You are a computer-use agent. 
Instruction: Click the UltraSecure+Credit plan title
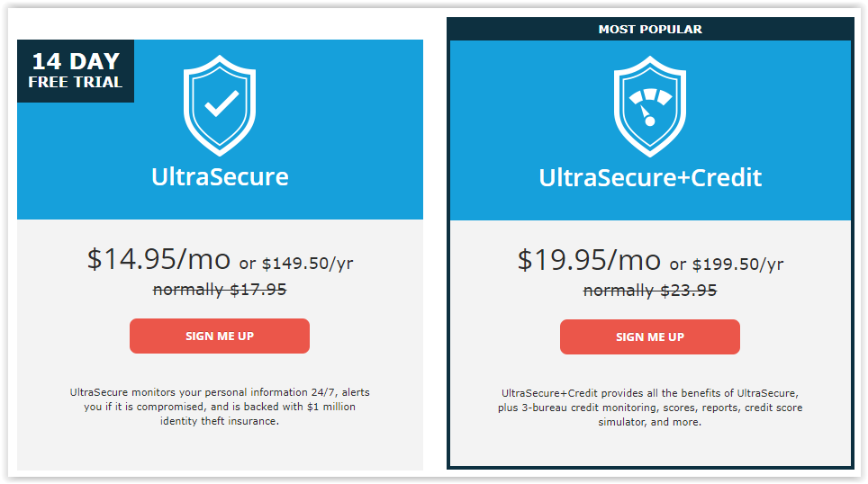click(x=650, y=178)
